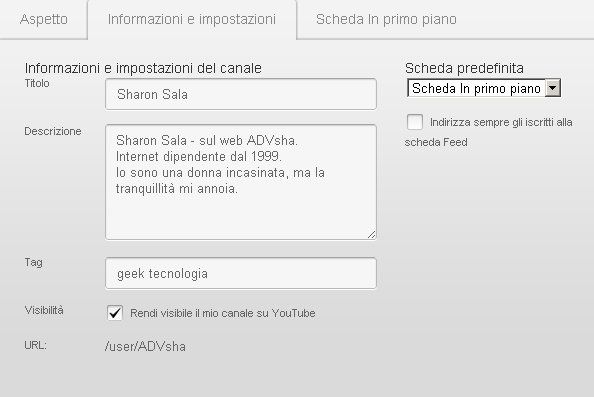
Task: Click the Descrizione label
Action: (53, 131)
